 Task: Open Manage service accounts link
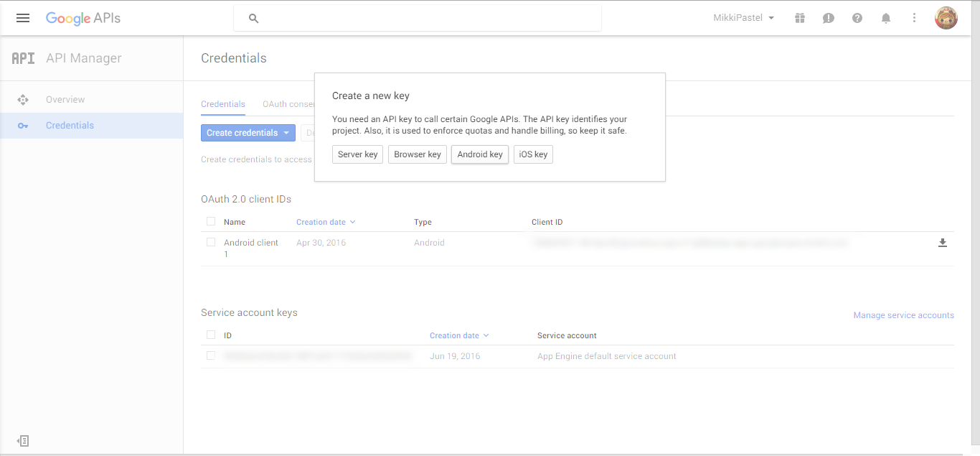pos(903,315)
